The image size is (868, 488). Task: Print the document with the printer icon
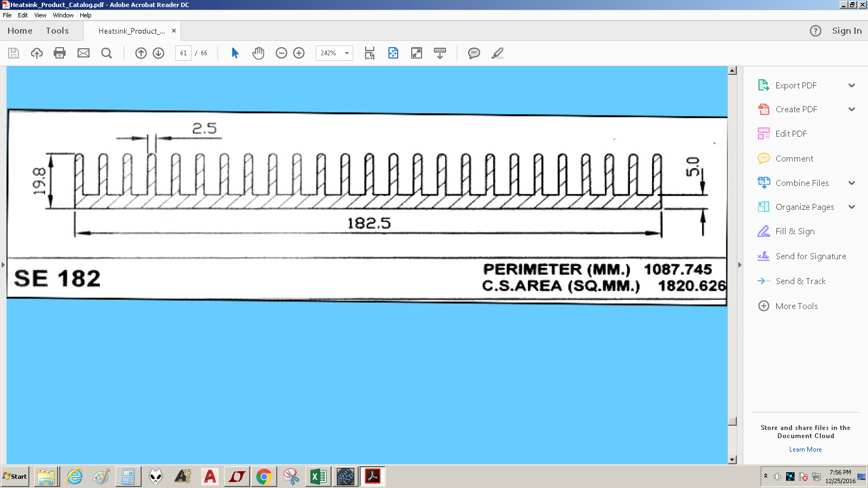(60, 53)
